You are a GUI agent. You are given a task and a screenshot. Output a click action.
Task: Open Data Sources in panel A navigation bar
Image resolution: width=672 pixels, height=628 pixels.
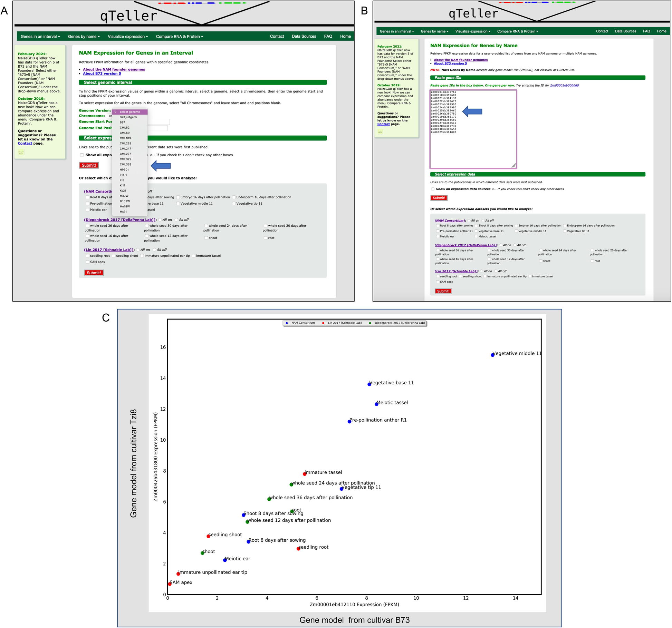tap(304, 36)
